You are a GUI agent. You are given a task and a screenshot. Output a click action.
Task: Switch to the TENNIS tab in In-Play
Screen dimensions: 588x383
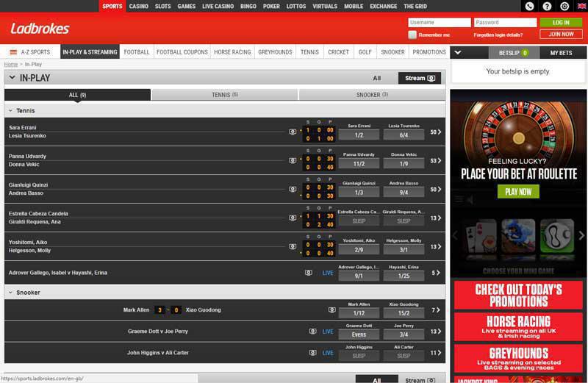click(x=225, y=95)
